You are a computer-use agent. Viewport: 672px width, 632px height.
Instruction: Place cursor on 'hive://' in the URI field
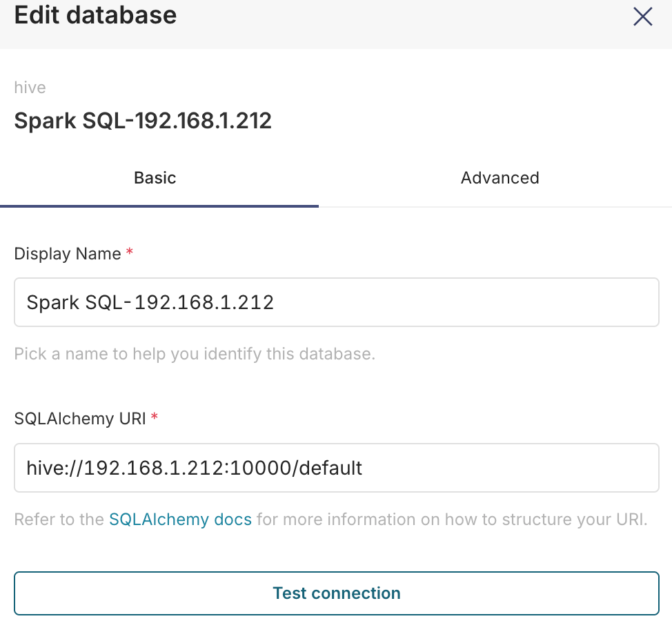(x=50, y=468)
